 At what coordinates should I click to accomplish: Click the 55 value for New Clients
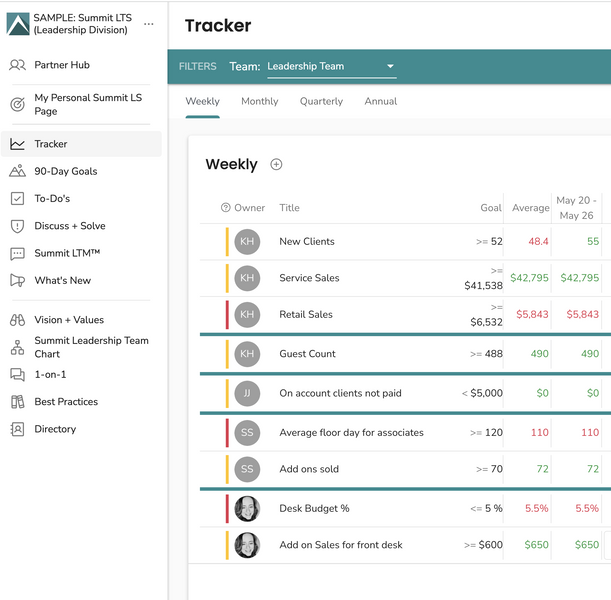(x=593, y=242)
